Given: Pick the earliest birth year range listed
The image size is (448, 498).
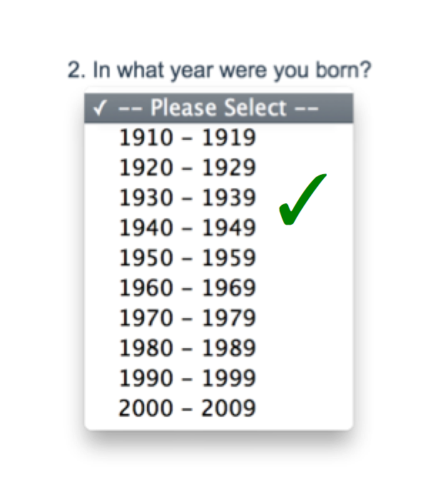Looking at the screenshot, I should pos(187,138).
